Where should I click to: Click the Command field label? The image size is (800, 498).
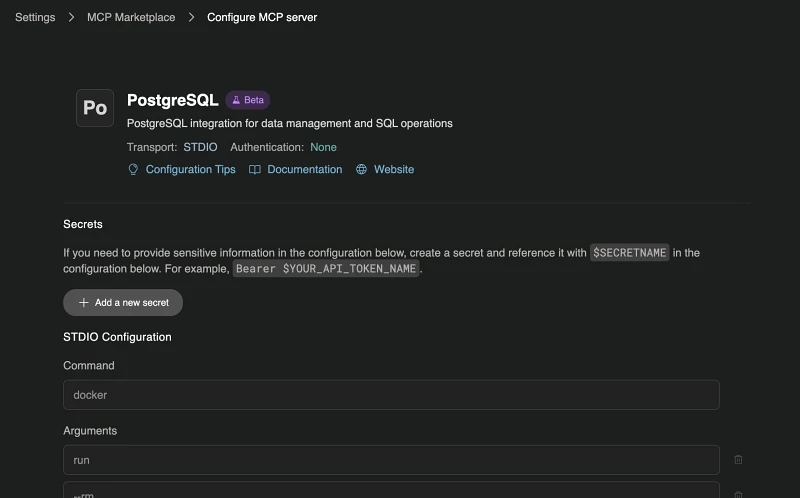[89, 365]
